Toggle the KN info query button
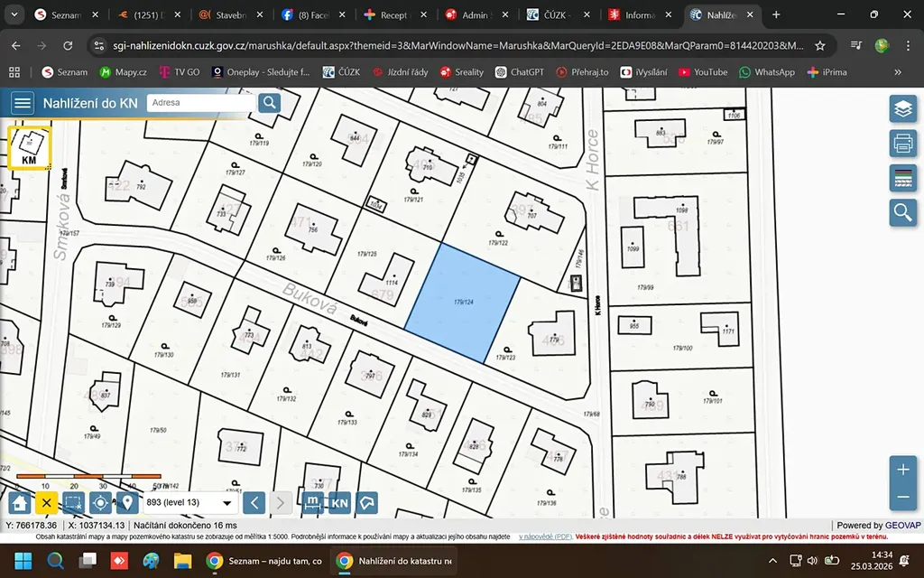The height and width of the screenshot is (578, 924). [339, 503]
